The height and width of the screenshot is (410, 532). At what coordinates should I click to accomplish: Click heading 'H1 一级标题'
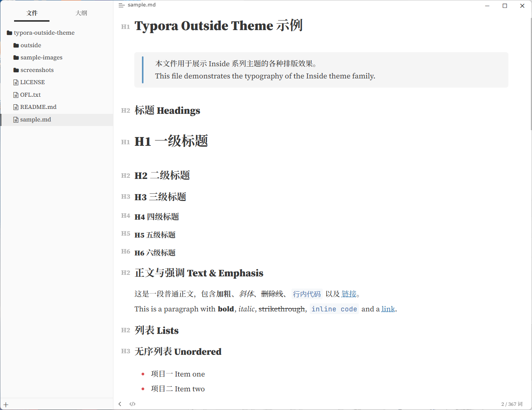(x=171, y=141)
